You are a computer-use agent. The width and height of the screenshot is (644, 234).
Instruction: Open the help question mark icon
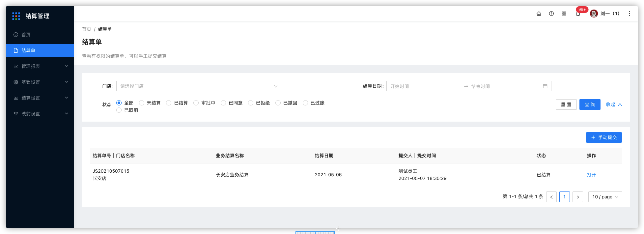click(x=551, y=14)
